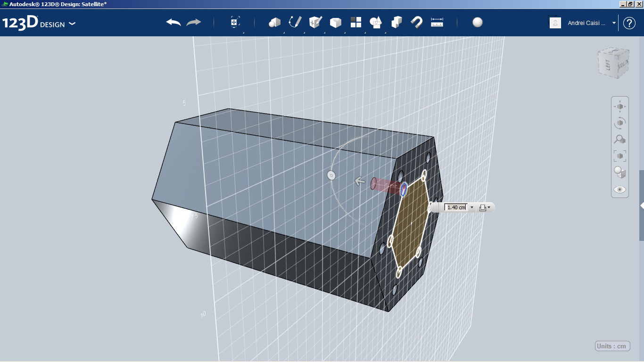Open the Grouping tools menu

(376, 22)
